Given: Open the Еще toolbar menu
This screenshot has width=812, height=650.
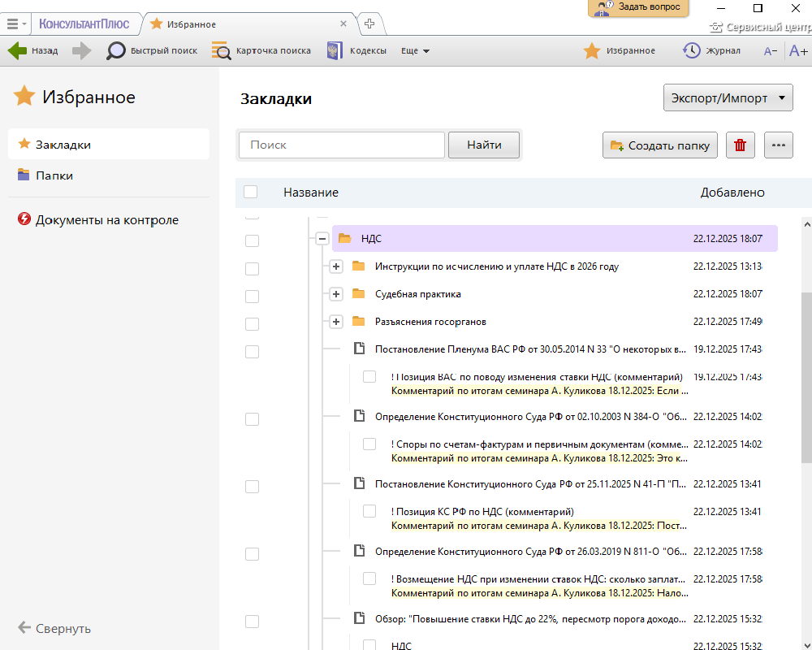Looking at the screenshot, I should pos(415,50).
